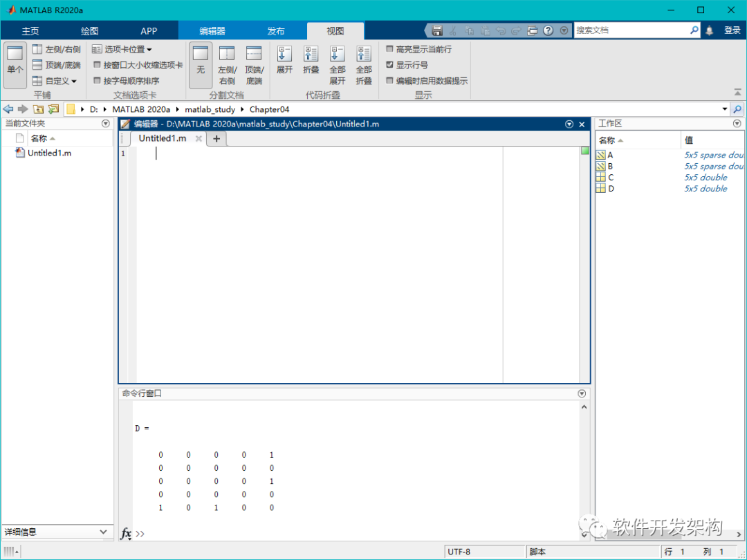The height and width of the screenshot is (560, 747).
Task: Open Workspace panel actions menu
Action: click(737, 123)
